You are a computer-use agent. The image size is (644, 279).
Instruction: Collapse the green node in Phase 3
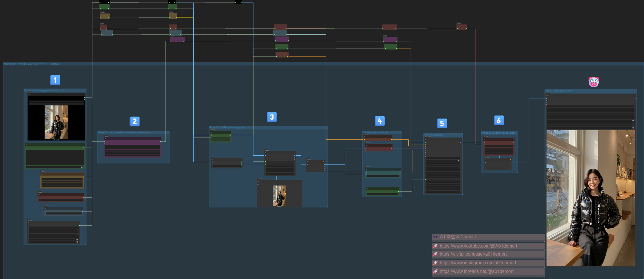(x=212, y=132)
